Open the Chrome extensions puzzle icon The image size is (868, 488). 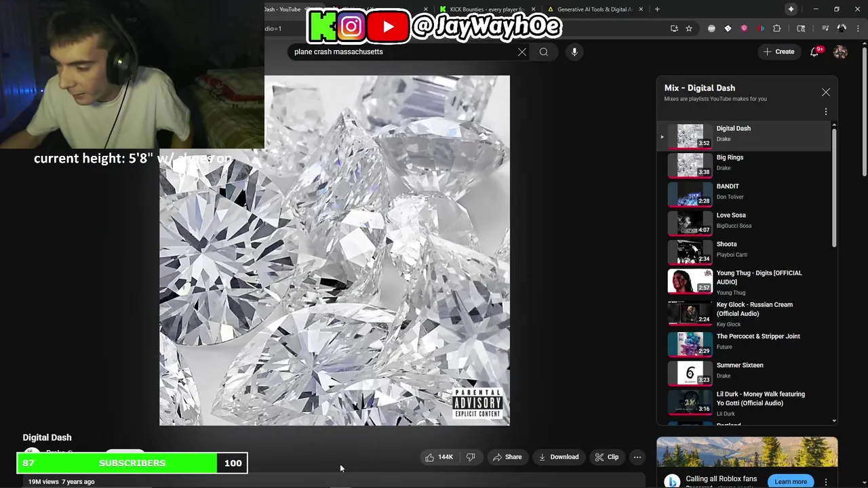click(x=777, y=28)
